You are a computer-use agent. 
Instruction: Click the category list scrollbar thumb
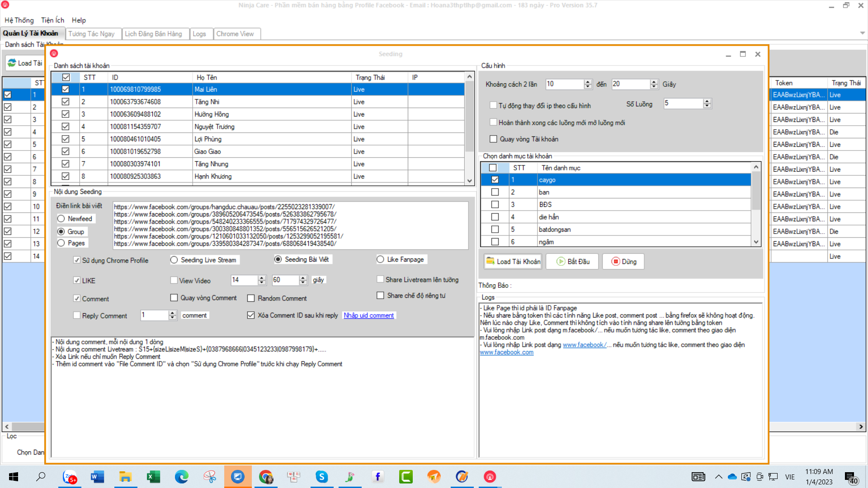pos(756,191)
